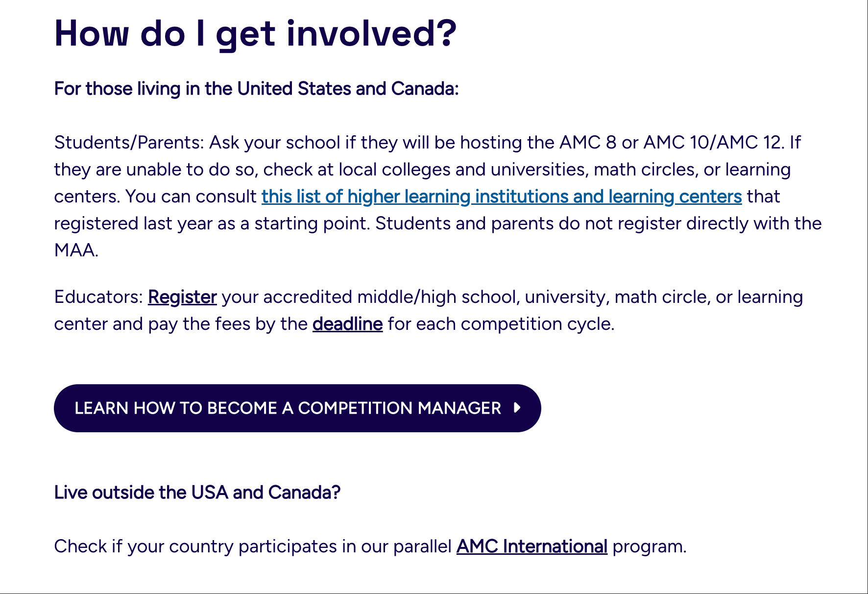Open the deadline link

pos(347,324)
